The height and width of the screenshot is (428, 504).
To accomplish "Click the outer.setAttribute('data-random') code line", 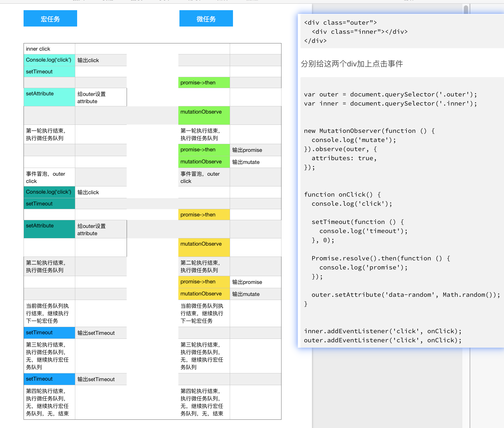I will [406, 295].
